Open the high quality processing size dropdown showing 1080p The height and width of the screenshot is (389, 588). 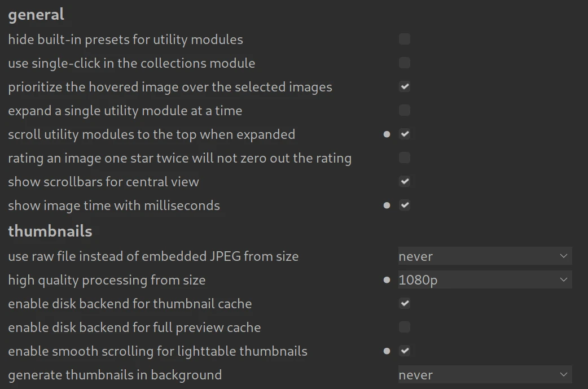click(485, 280)
